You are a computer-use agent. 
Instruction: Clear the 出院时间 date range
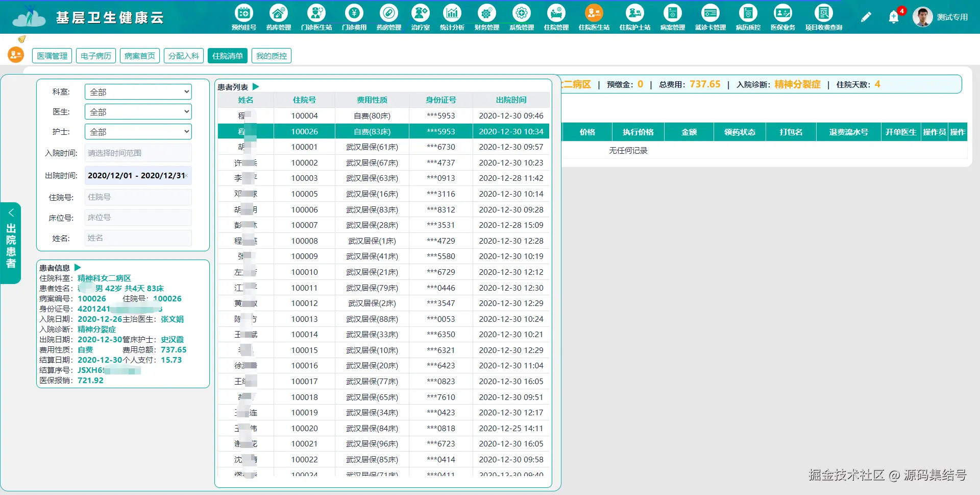pos(187,176)
